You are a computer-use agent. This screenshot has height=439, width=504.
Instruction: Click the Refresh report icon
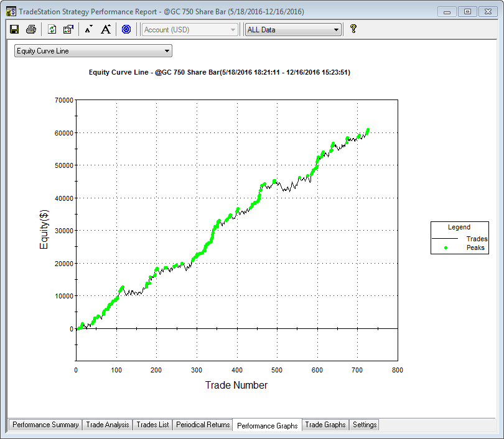(52, 29)
